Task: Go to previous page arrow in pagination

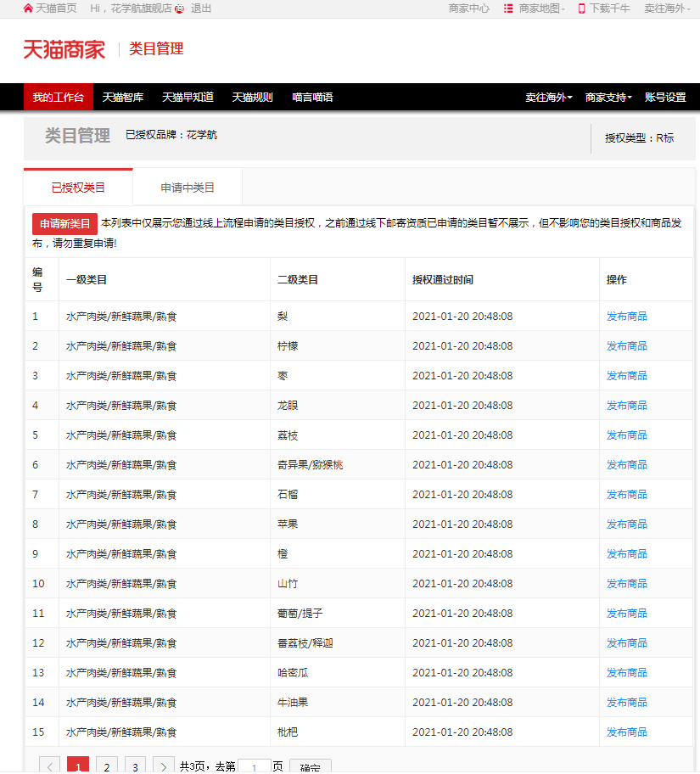Action: tap(49, 766)
